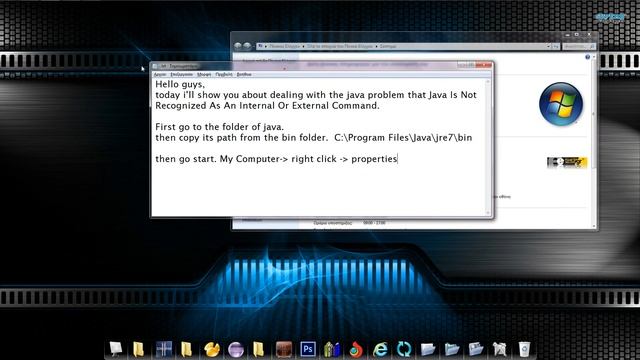Close the Notepad window
The height and width of the screenshot is (360, 640).
click(483, 65)
